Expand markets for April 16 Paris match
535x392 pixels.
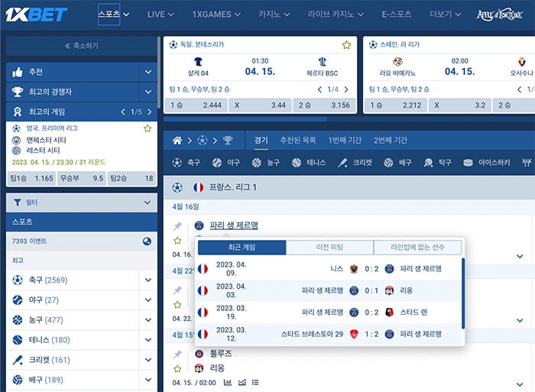[520, 256]
